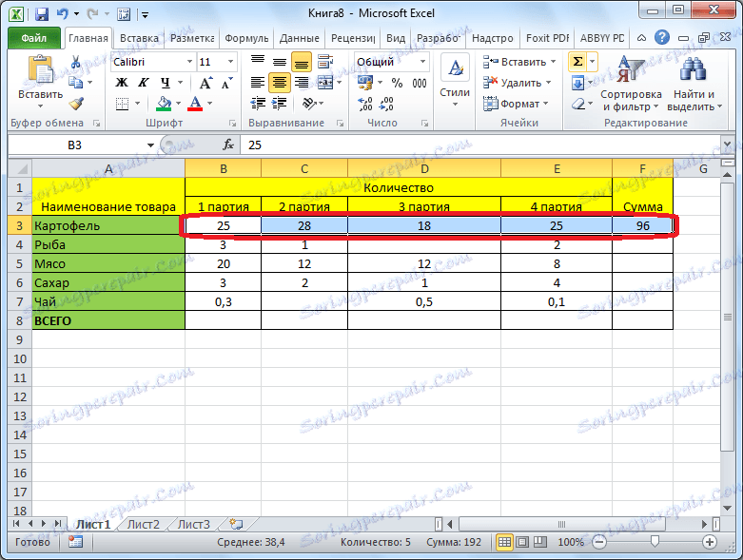Switch to Page Break Preview button
The height and width of the screenshot is (560, 743).
pyautogui.click(x=540, y=542)
